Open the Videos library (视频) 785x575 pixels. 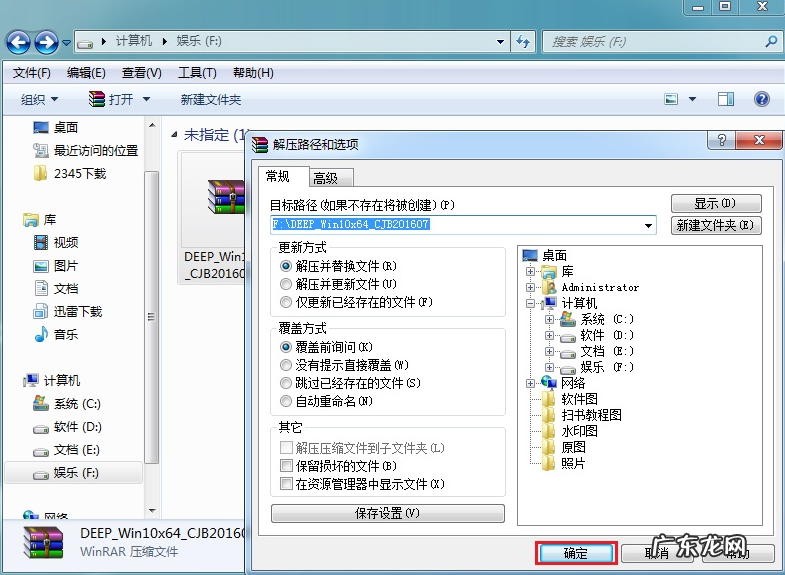[x=56, y=243]
